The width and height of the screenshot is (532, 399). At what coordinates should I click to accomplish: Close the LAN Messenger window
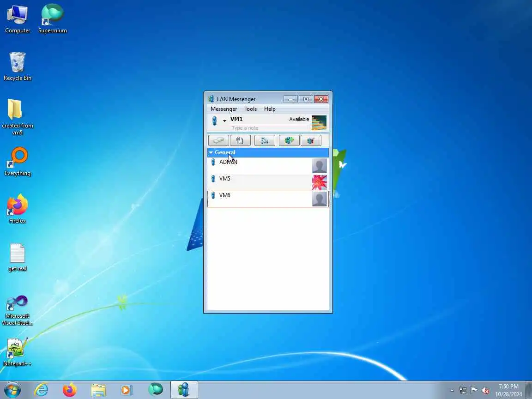pyautogui.click(x=321, y=99)
